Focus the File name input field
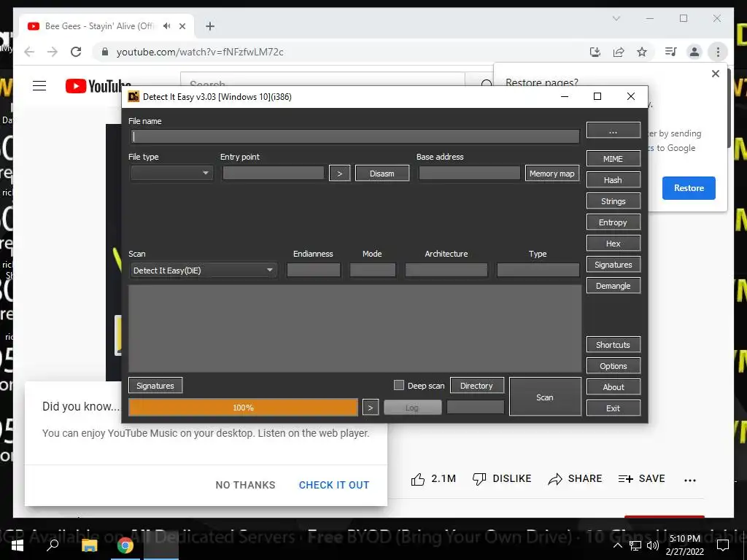This screenshot has width=747, height=560. [355, 136]
